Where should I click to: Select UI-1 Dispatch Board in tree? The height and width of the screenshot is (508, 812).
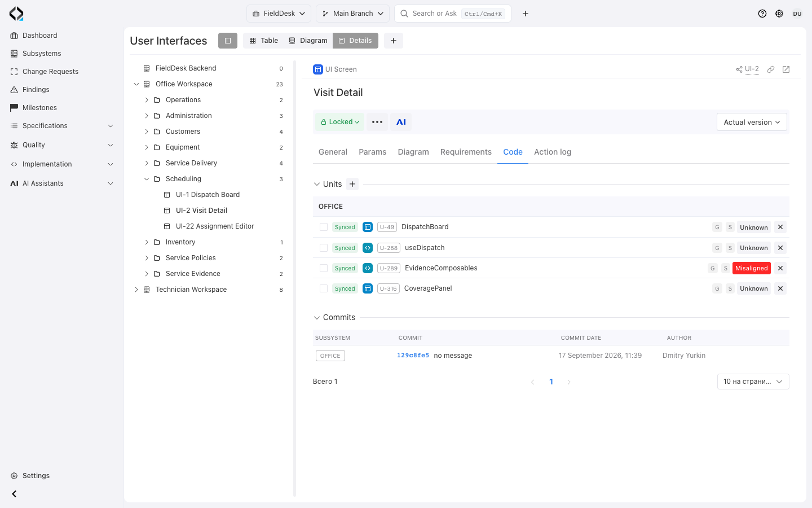208,195
